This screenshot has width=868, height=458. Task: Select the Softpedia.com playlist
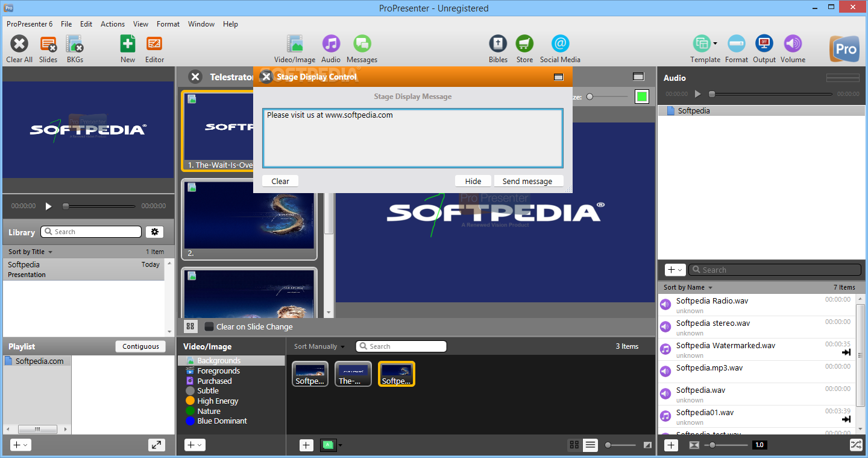pyautogui.click(x=37, y=361)
